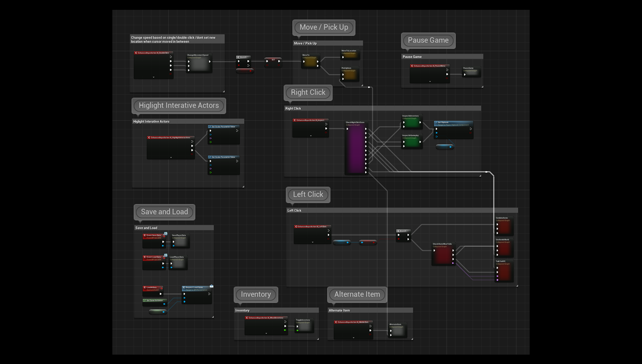The width and height of the screenshot is (642, 364).
Task: Click the green output pin on IA_WheelInventory node
Action: coord(285,330)
